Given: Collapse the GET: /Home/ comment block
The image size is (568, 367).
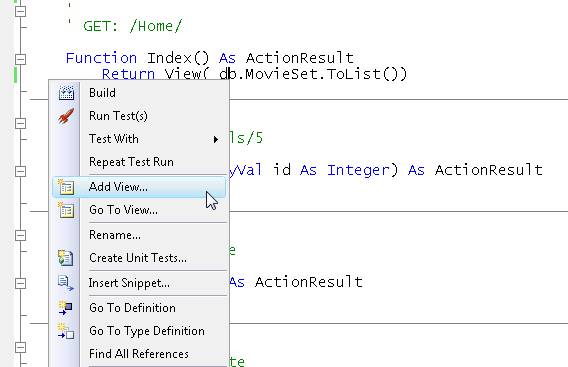Looking at the screenshot, I should (x=21, y=11).
